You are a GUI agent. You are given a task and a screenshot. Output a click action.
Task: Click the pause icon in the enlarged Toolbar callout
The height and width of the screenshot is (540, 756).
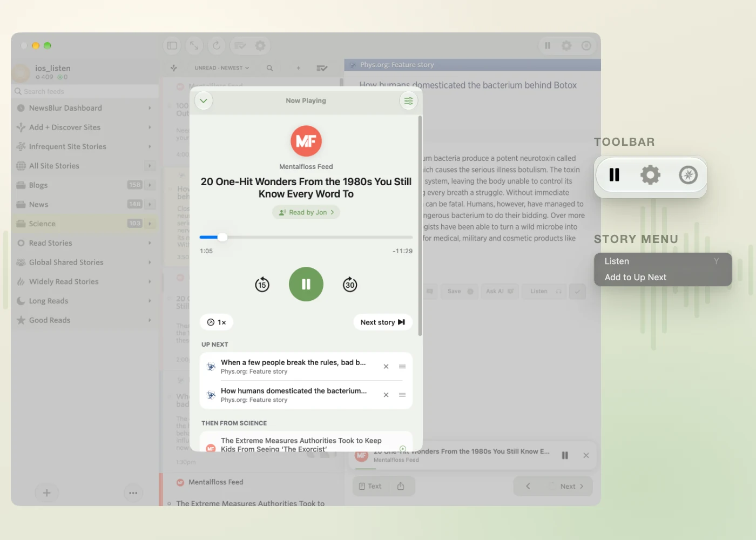614,175
